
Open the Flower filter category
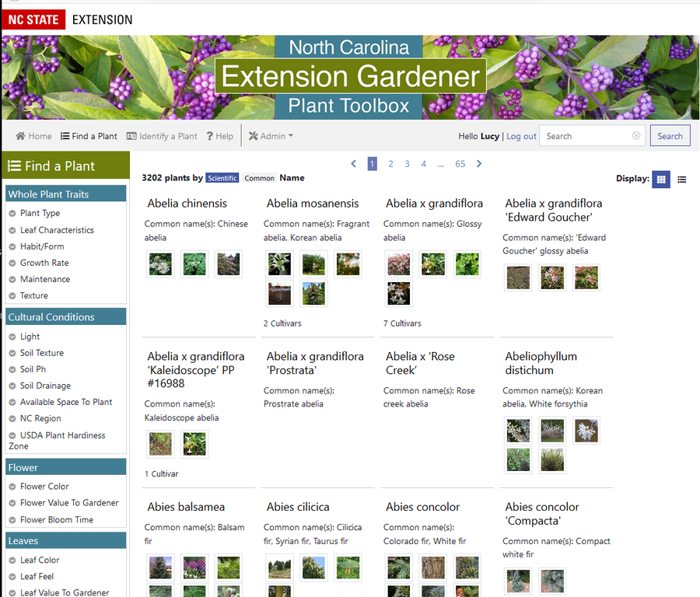coord(65,467)
